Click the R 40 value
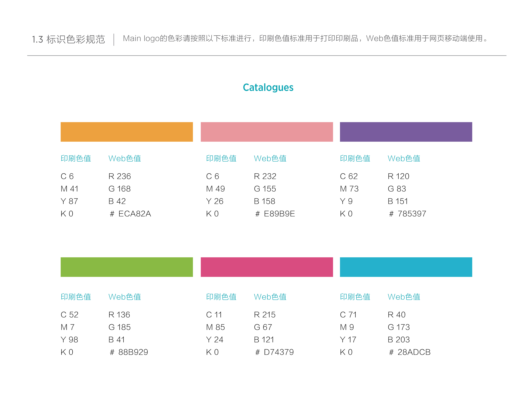This screenshot has width=532, height=399. pos(397,315)
